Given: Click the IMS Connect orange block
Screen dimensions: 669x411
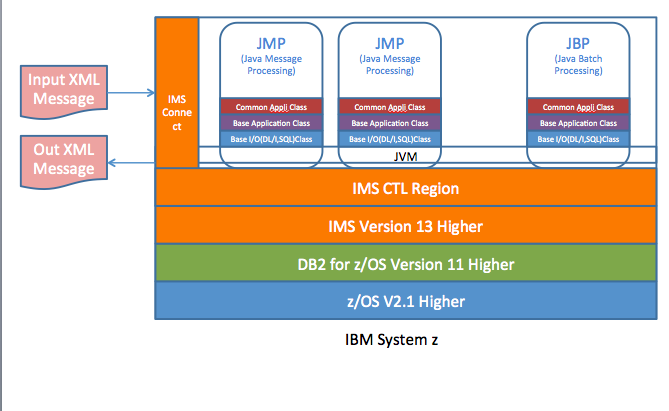Looking at the screenshot, I should pos(177,93).
